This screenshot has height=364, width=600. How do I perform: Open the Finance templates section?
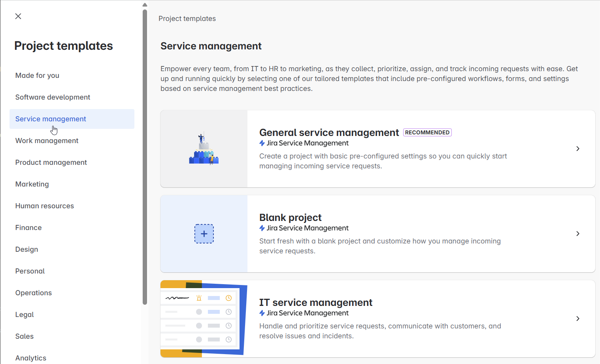click(x=28, y=227)
